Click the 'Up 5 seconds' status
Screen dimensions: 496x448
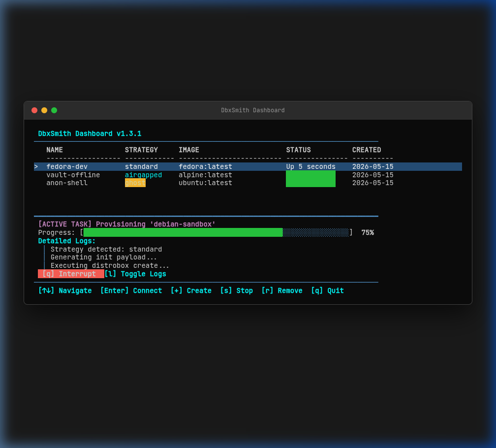coord(310,166)
